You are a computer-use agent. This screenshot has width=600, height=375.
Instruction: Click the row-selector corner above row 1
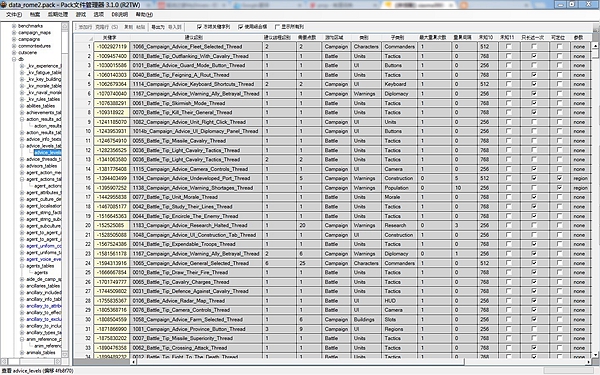pos(83,38)
